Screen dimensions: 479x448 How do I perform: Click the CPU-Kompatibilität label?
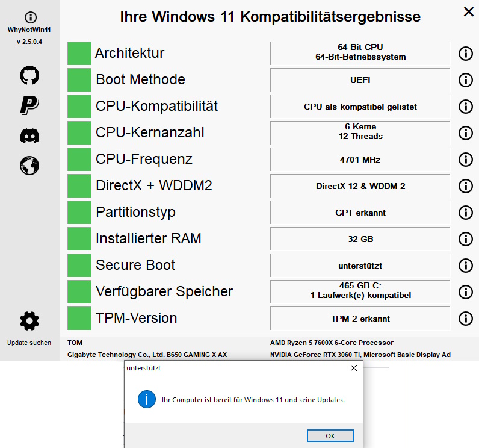156,106
